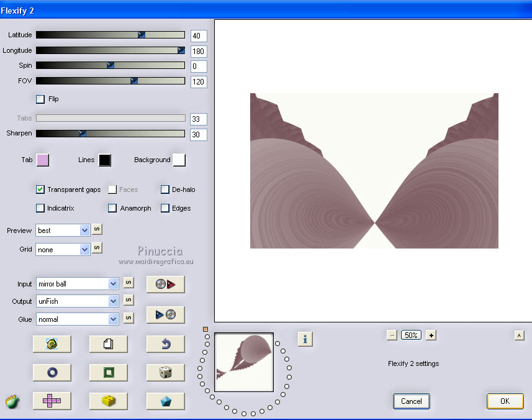This screenshot has height=420, width=532.
Task: Click the dice randomize button
Action: coord(166,372)
